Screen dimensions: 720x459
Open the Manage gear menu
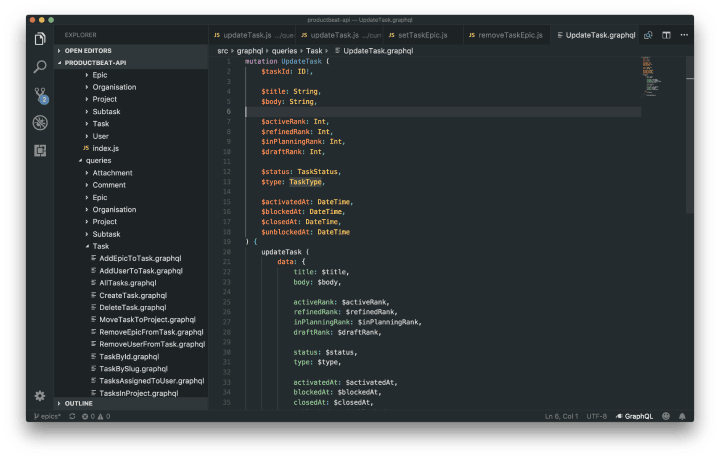[x=40, y=396]
